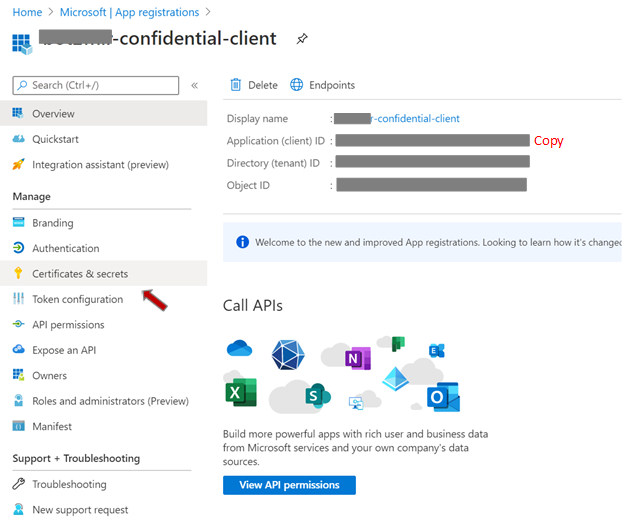Viewport: 624px width, 530px height.
Task: Collapse the sidebar with the double chevron
Action: [x=194, y=86]
